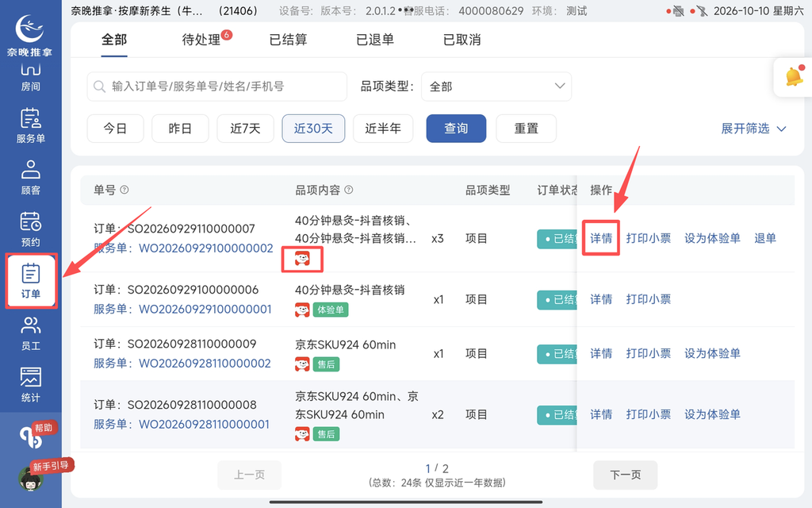The width and height of the screenshot is (812, 508).
Task: Select the 昨日 date filter
Action: click(180, 128)
